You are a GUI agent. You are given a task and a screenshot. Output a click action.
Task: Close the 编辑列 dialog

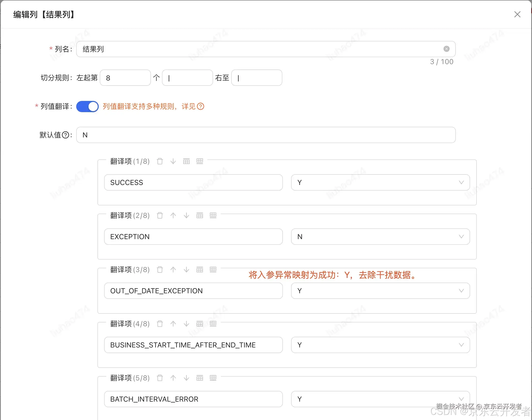[517, 14]
